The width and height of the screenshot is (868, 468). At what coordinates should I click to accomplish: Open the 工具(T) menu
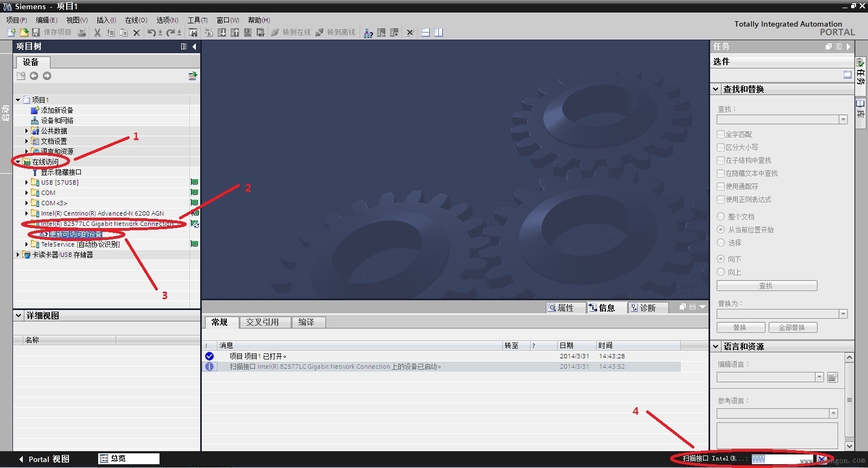pyautogui.click(x=197, y=20)
